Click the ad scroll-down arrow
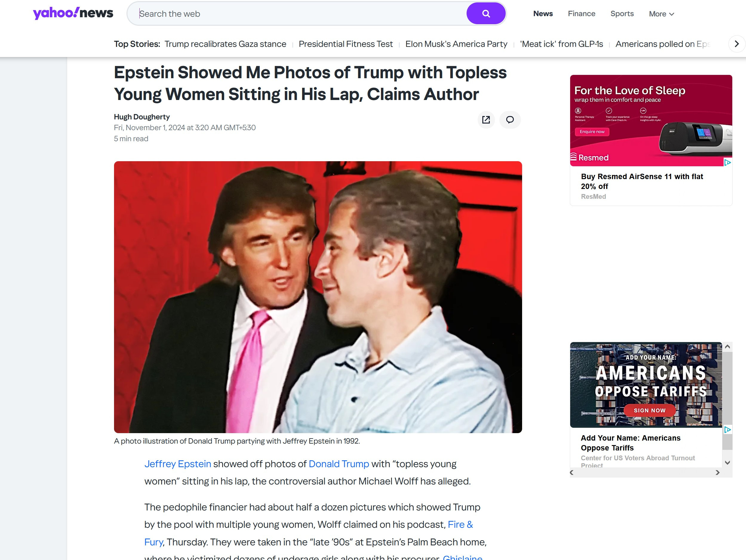 [727, 463]
